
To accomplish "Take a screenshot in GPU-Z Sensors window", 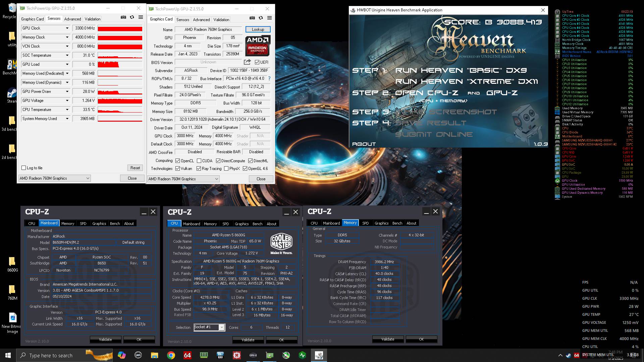I will [x=123, y=17].
